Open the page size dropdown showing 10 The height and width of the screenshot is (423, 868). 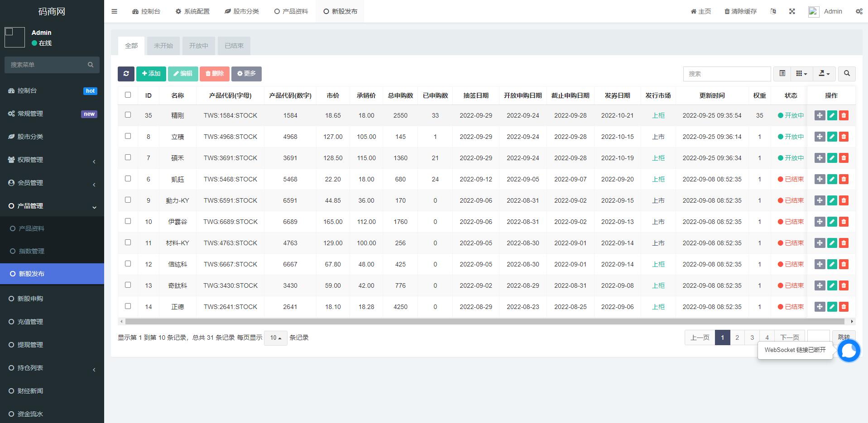275,338
